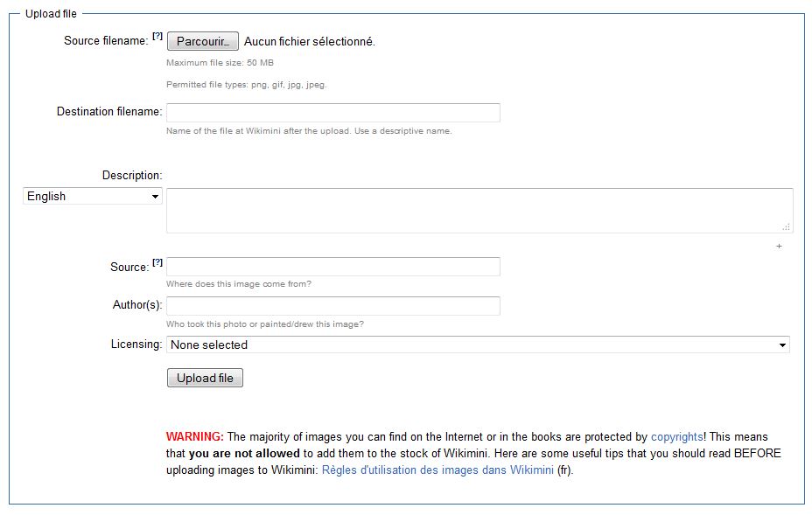Open the English language dropdown
The height and width of the screenshot is (515, 812).
click(93, 196)
